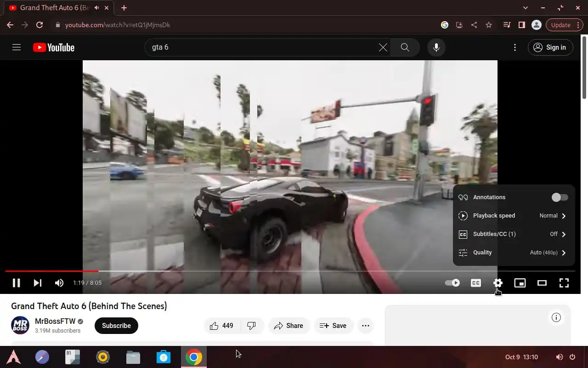The width and height of the screenshot is (588, 368).
Task: Open system volume in tray
Action: click(559, 357)
